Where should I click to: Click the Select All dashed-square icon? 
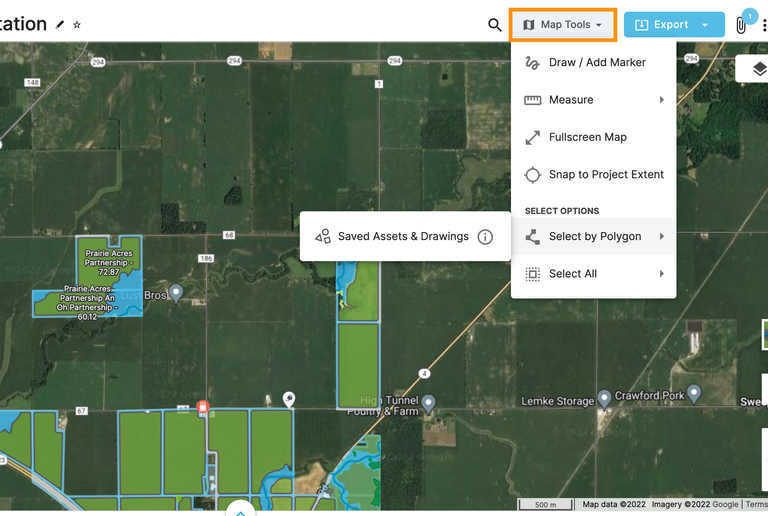coord(532,274)
